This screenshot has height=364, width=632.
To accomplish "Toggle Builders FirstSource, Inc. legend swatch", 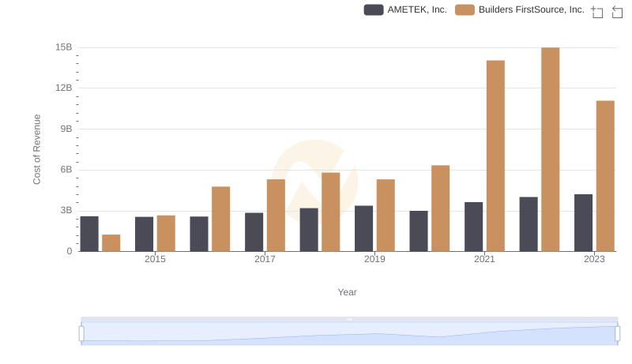I will pyautogui.click(x=465, y=9).
